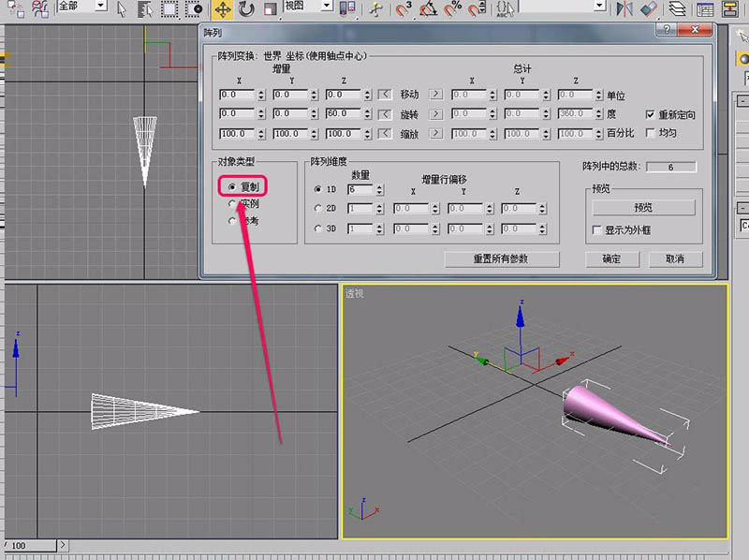Activate the Select and Move tool
The height and width of the screenshot is (560, 749).
(223, 9)
